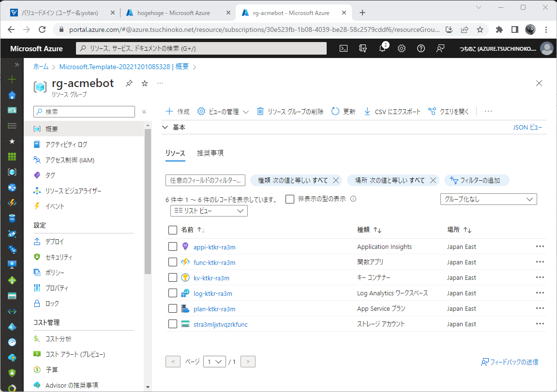557x392 pixels.
Task: Open All resources green grid sidebar icon
Action: pyautogui.click(x=12, y=157)
